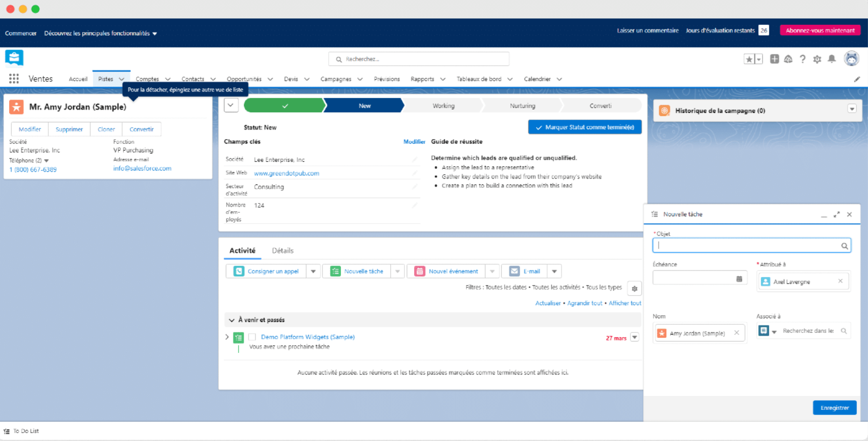Open the Rapports navigation tab
Screen dimensions: 868x441
tap(422, 79)
